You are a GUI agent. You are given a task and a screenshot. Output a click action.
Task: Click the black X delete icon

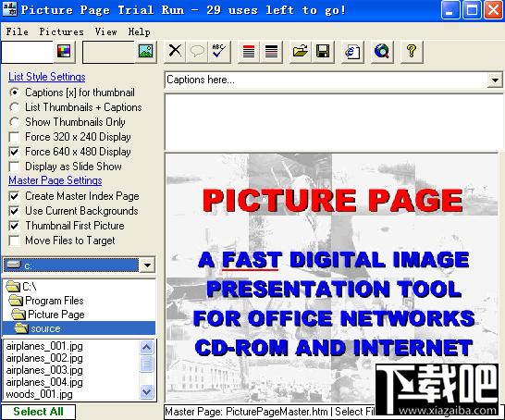click(x=175, y=51)
